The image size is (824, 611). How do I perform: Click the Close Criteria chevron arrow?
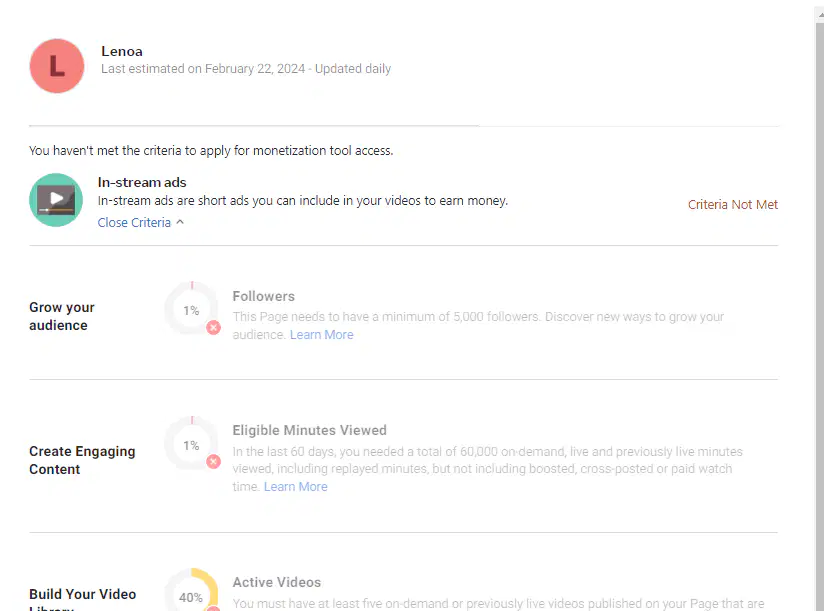pos(180,222)
